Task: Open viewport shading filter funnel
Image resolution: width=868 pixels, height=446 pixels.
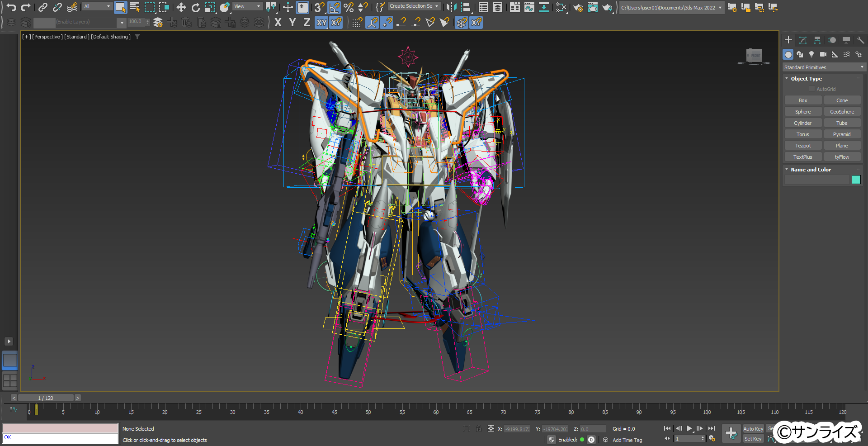Action: 137,37
